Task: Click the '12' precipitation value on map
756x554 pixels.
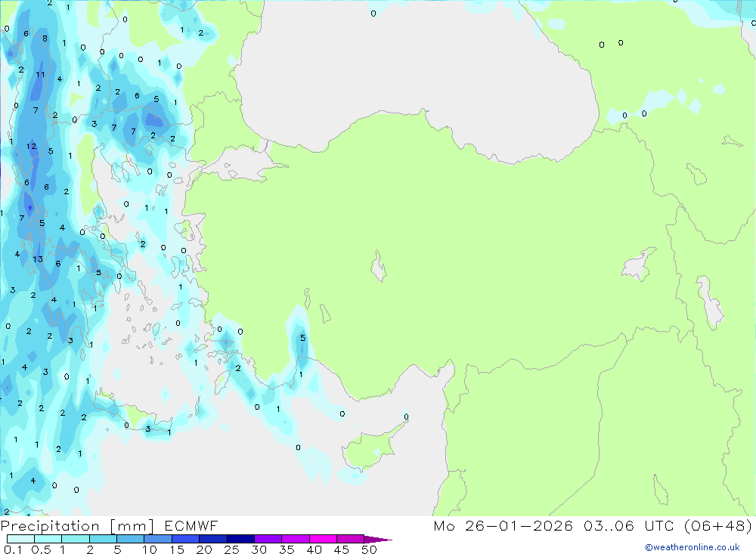Action: coord(31,146)
